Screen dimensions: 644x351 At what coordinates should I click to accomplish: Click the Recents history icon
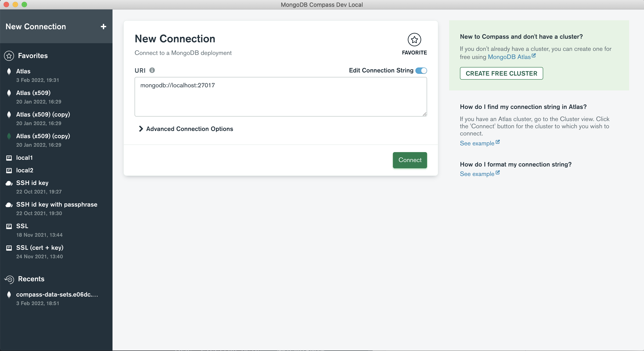pos(9,279)
